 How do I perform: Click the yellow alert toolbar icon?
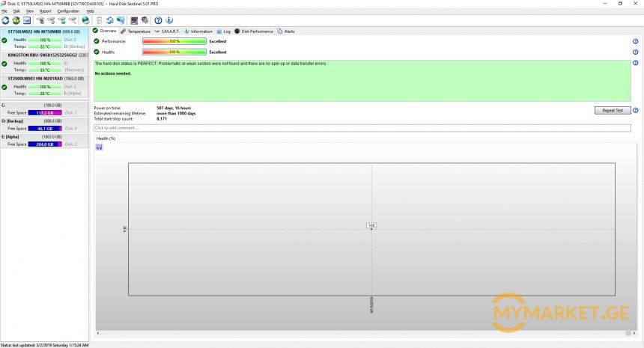click(x=16, y=20)
